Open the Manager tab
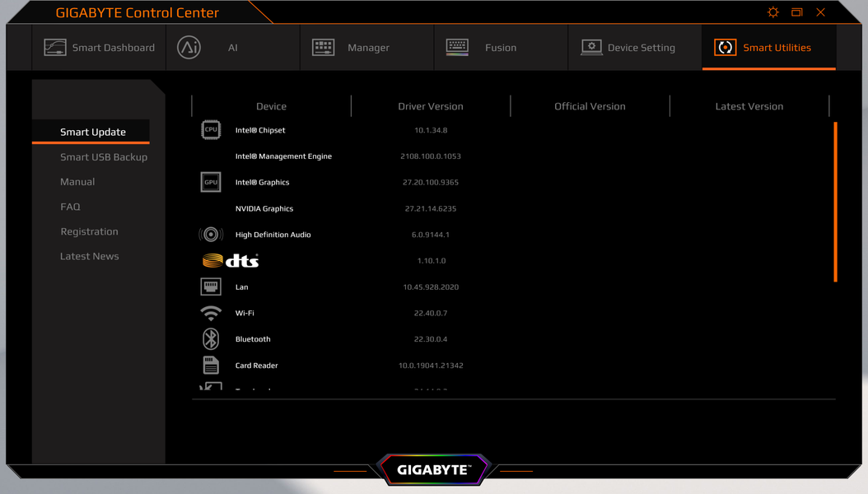 coord(367,48)
